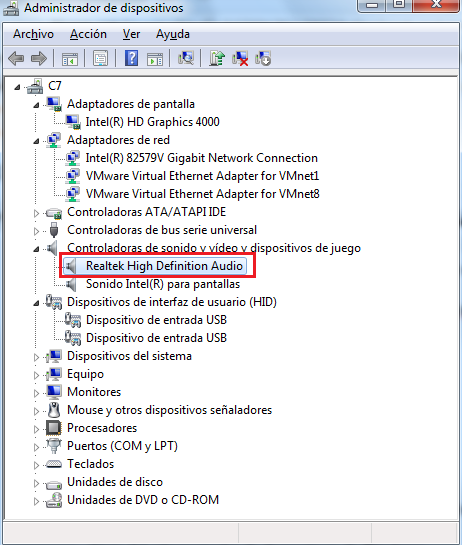
Task: Expand Unidades de disco node
Action: pyautogui.click(x=36, y=483)
